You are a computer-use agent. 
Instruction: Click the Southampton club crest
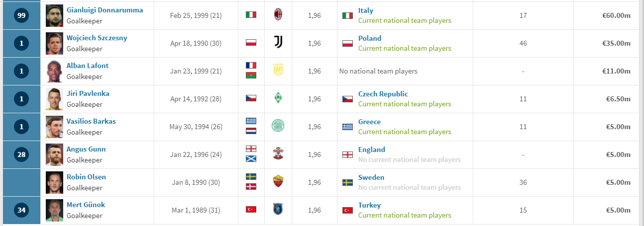point(278,154)
